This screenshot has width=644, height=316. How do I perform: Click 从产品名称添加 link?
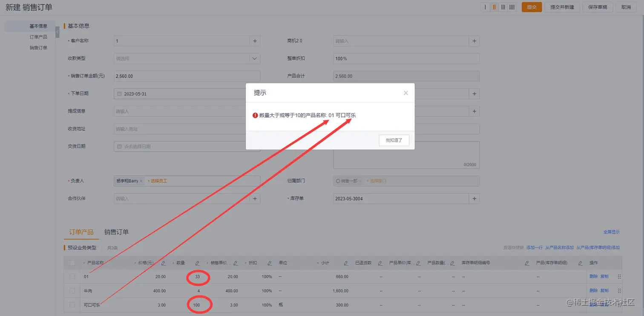[x=560, y=248]
